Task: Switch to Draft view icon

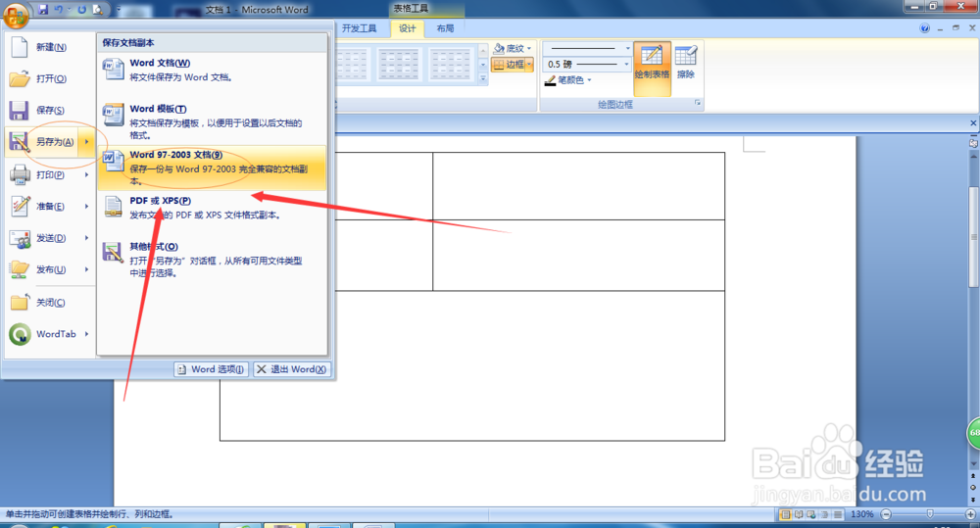Action: [838, 514]
